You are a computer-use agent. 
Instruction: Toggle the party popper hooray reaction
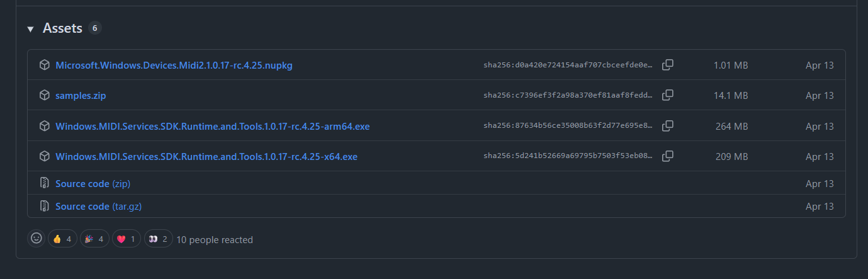tap(94, 239)
